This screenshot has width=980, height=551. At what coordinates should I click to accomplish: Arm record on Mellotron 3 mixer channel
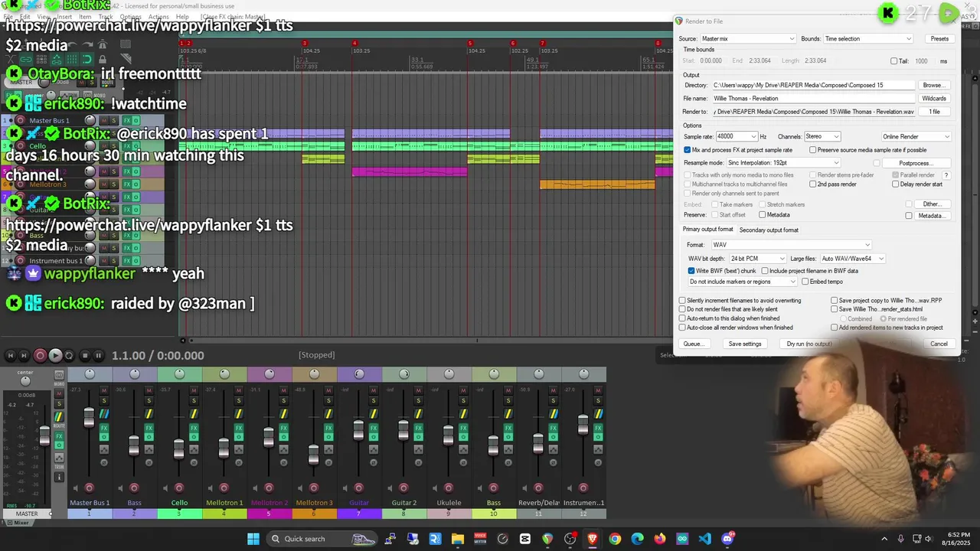pyautogui.click(x=314, y=488)
